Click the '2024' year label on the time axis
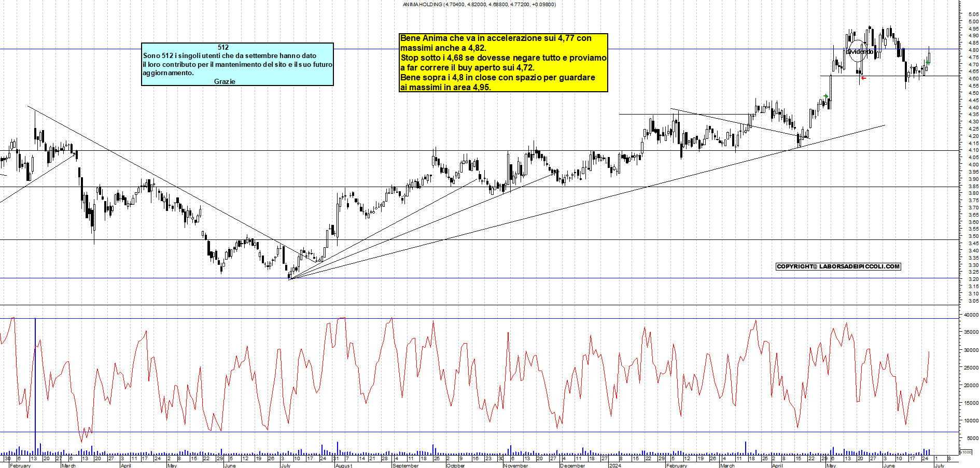The height and width of the screenshot is (468, 980). coord(615,465)
